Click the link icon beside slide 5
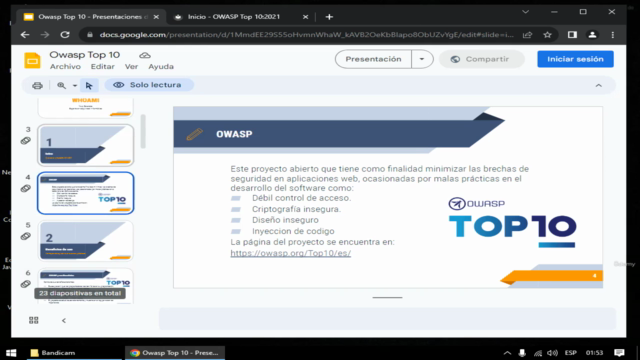The width and height of the screenshot is (640, 360). [26, 236]
